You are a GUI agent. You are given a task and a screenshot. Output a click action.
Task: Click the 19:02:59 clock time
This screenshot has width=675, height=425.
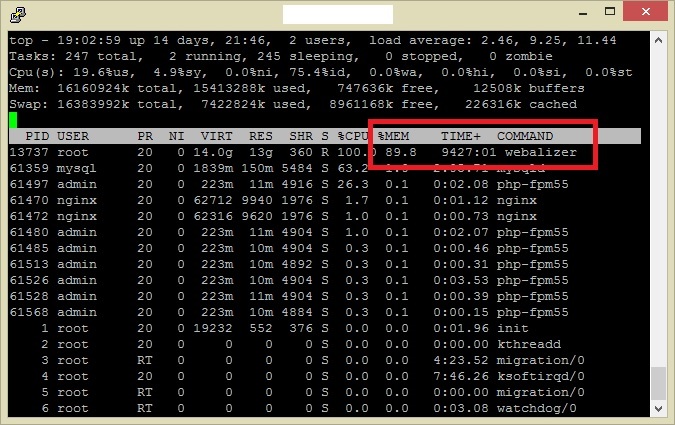[89, 40]
